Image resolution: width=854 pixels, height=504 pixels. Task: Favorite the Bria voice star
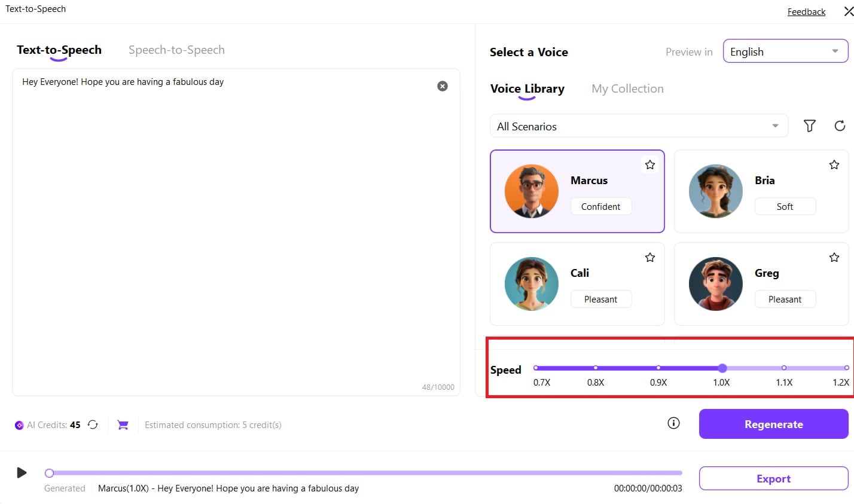tap(834, 164)
